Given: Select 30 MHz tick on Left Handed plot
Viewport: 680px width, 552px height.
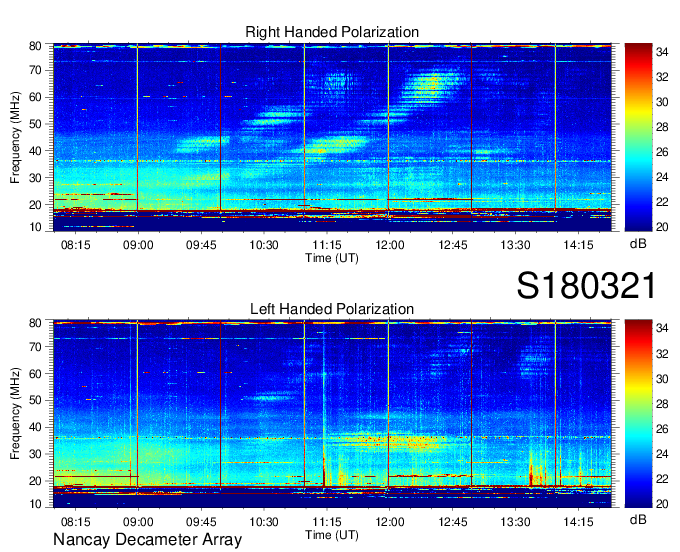Looking at the screenshot, I should pyautogui.click(x=35, y=454).
